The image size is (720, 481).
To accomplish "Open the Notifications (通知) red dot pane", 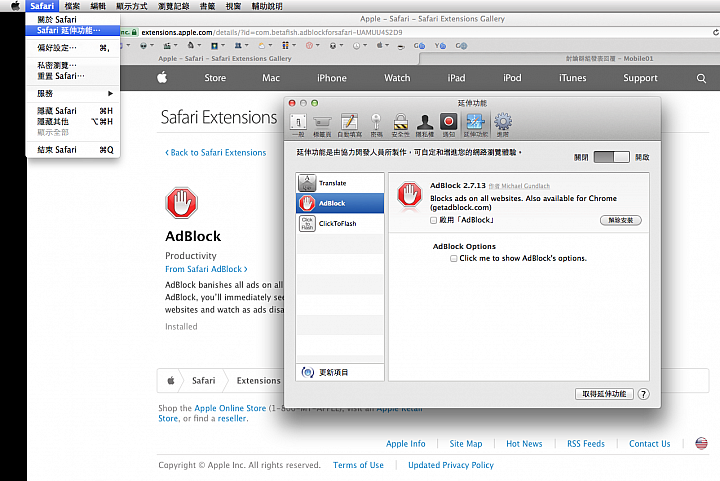I will 449,125.
